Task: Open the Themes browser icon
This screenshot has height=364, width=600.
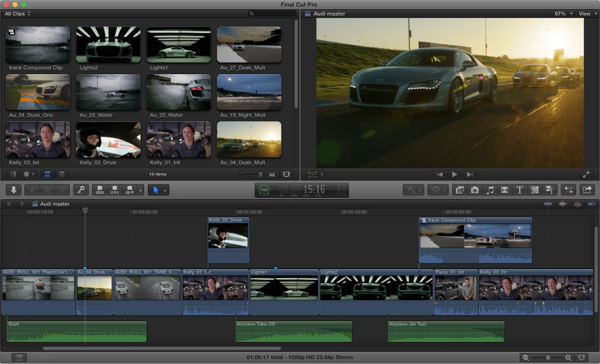Action: [x=550, y=190]
